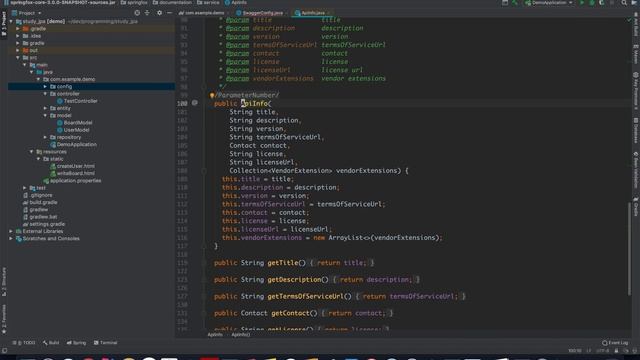Expand the entity package

point(45,108)
